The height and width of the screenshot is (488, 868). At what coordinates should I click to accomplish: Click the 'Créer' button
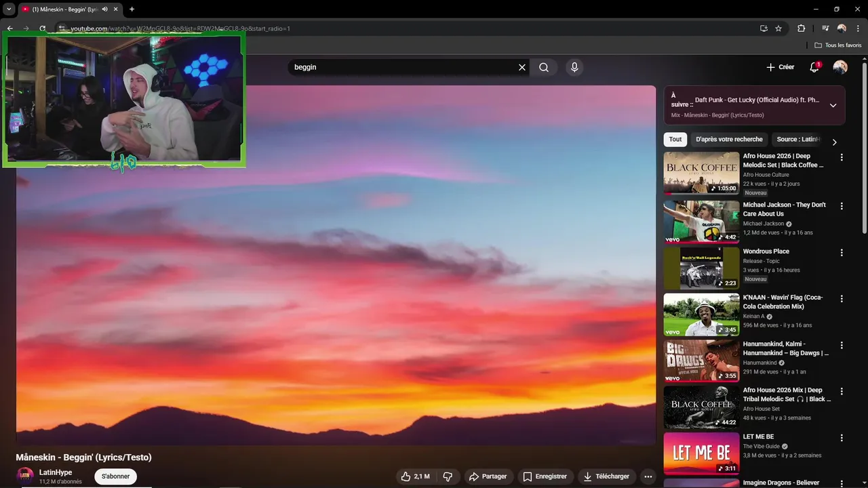click(781, 67)
